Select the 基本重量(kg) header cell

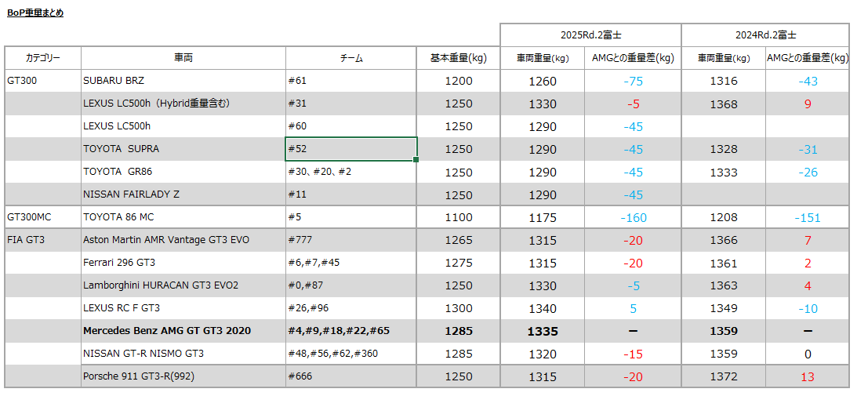[x=458, y=58]
